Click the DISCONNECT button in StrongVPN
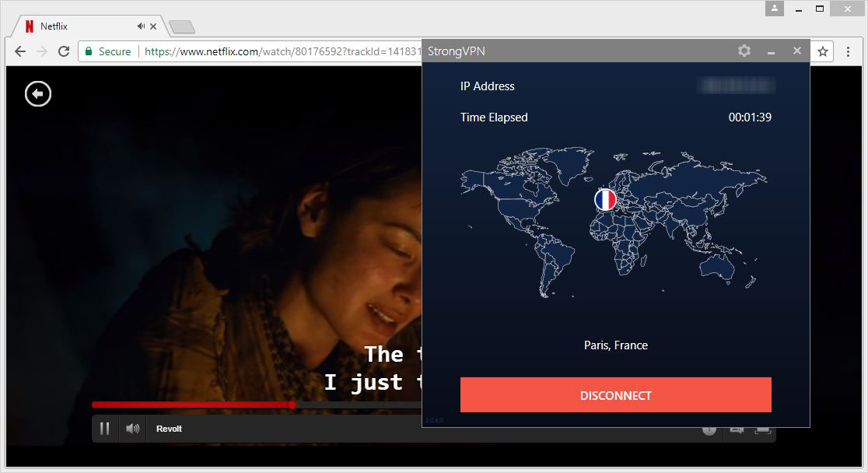This screenshot has height=473, width=868. 615,395
